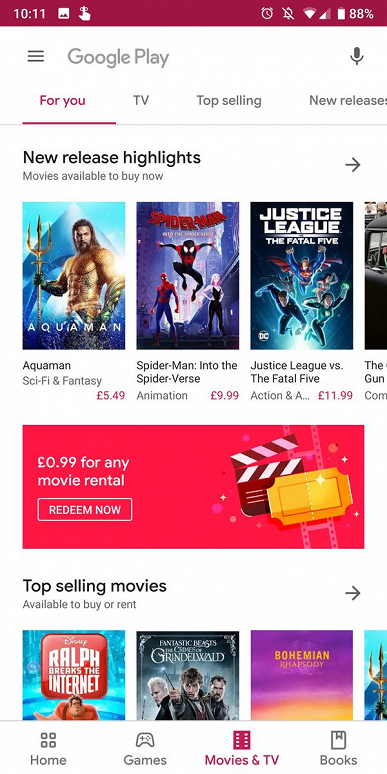Image resolution: width=387 pixels, height=774 pixels.
Task: Switch to the Top selling tab
Action: tap(229, 101)
